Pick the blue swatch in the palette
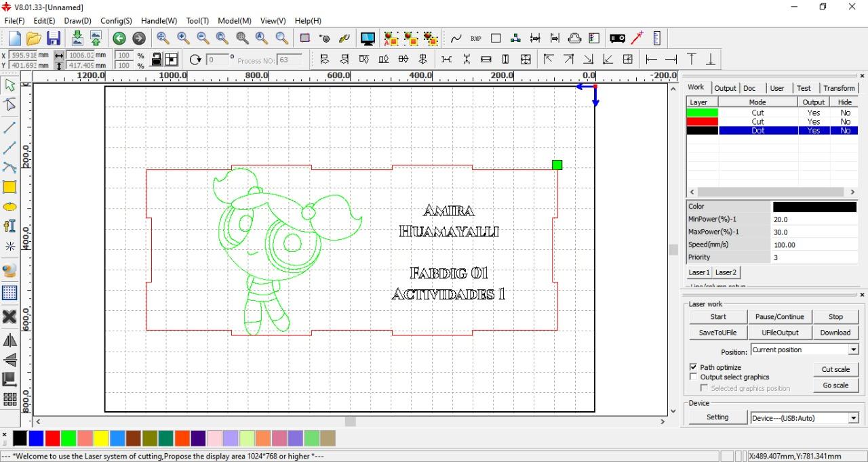868x462 pixels. 36,438
